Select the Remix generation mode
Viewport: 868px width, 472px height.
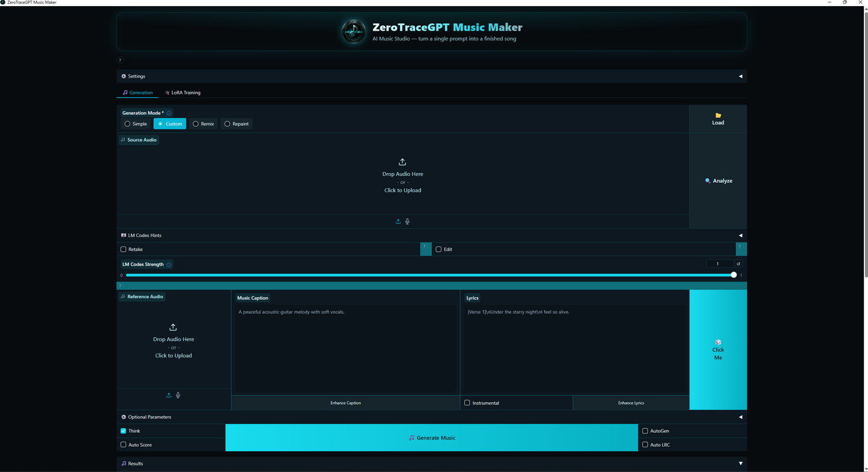204,124
